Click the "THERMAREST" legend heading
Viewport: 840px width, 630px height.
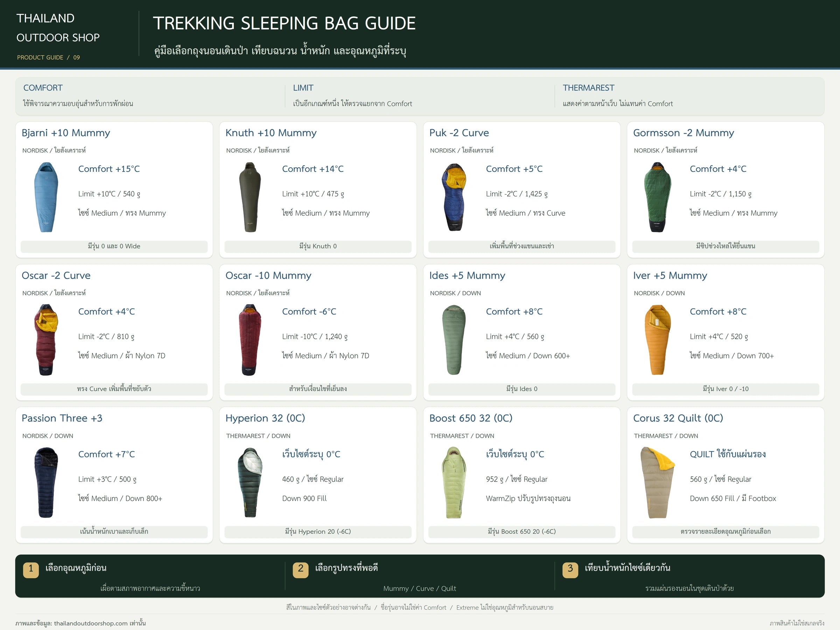pyautogui.click(x=588, y=88)
